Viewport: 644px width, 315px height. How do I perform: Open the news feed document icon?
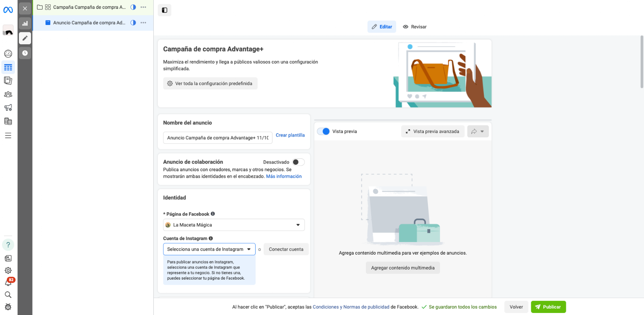8,258
